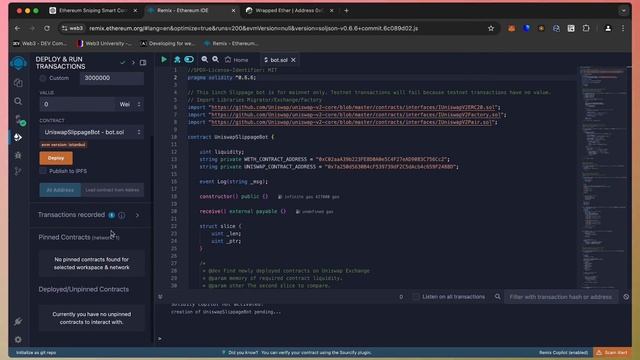This screenshot has width=640, height=360.
Task: Open the browser Extensions puzzle icon
Action: point(586,28)
